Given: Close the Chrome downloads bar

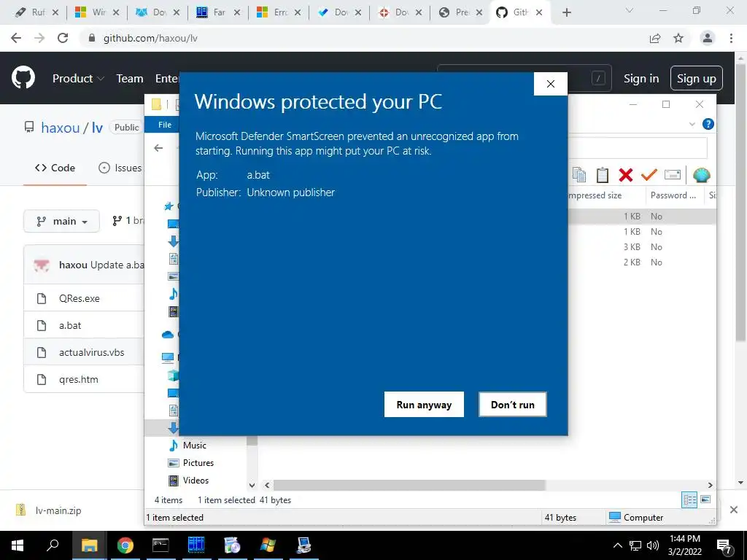Looking at the screenshot, I should tap(734, 510).
